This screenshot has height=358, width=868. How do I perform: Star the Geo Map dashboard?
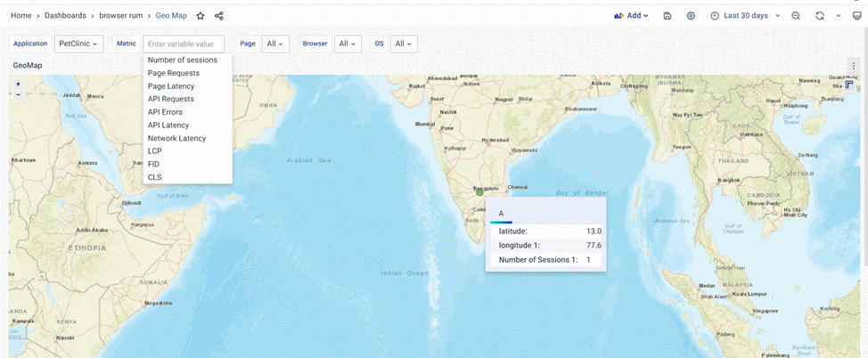201,16
